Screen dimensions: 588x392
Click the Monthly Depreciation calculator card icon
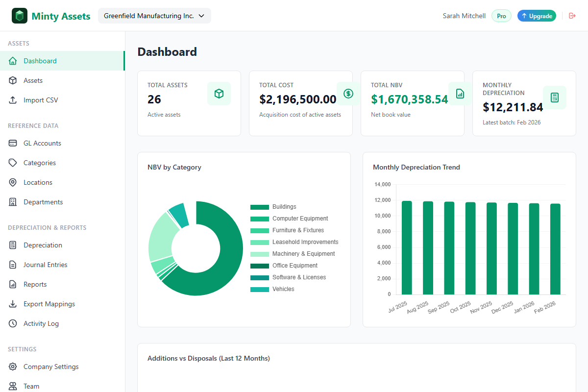[x=555, y=98]
